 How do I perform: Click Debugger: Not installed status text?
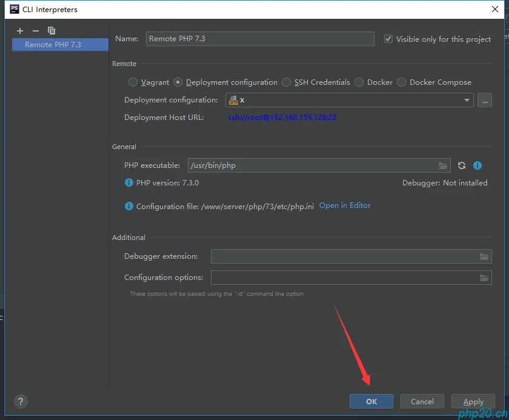(x=445, y=183)
